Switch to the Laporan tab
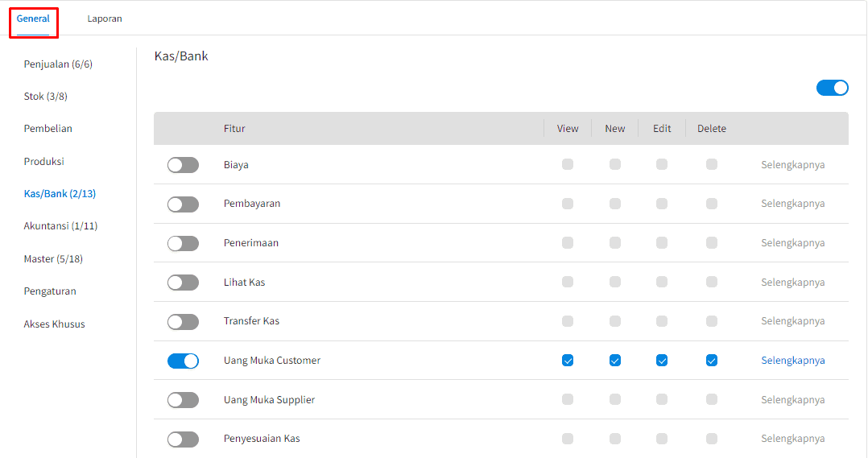The height and width of the screenshot is (458, 868). coord(105,19)
